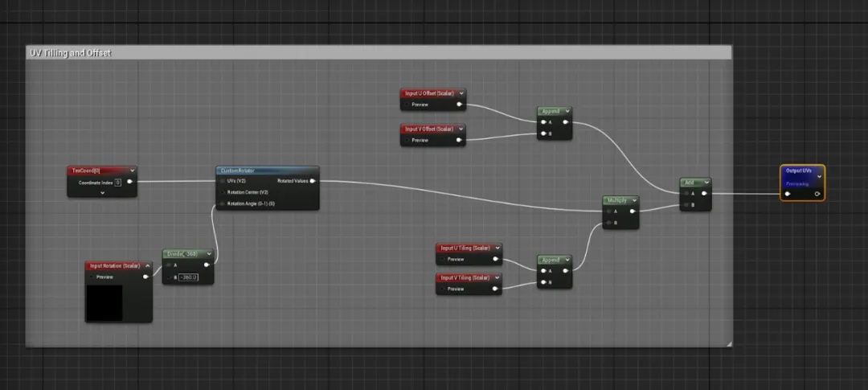Toggle the lower Append node's chevron

pos(567,260)
